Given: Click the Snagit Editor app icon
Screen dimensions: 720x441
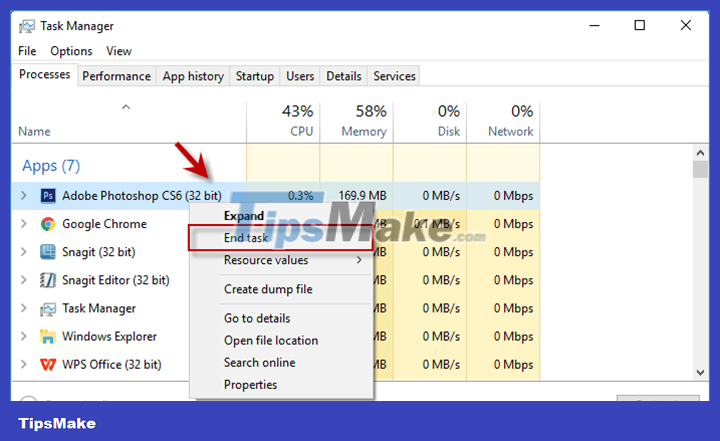Looking at the screenshot, I should 48,280.
